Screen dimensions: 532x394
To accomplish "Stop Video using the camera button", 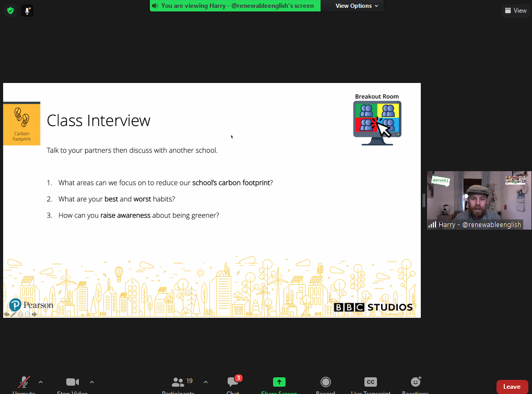I will coord(72,384).
